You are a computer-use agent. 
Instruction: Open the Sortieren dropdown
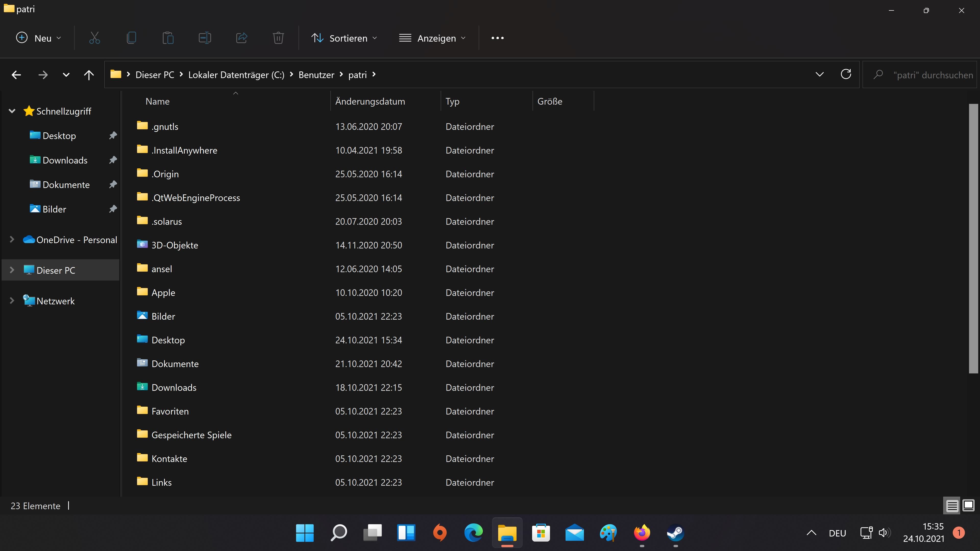click(344, 38)
